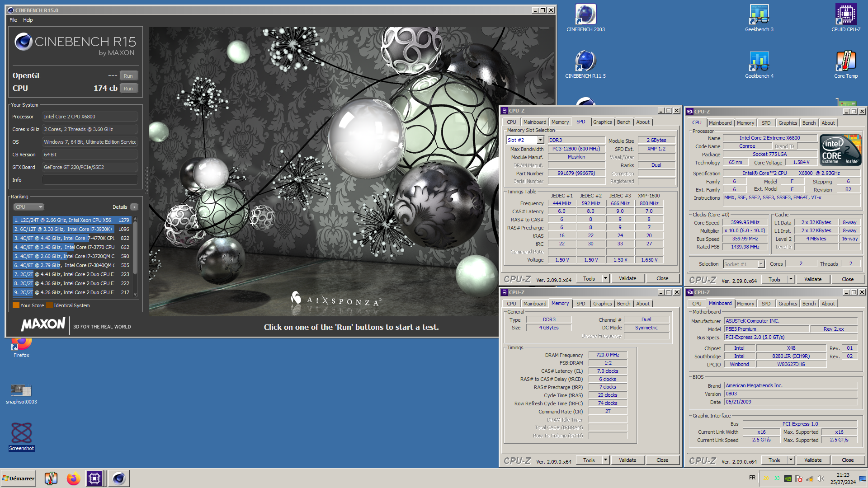
Task: Click Close in the CPU tab window
Action: point(848,279)
